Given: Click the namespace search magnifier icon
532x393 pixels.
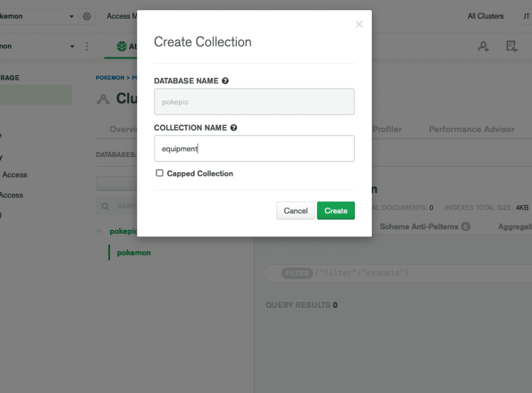Looking at the screenshot, I should pos(105,206).
